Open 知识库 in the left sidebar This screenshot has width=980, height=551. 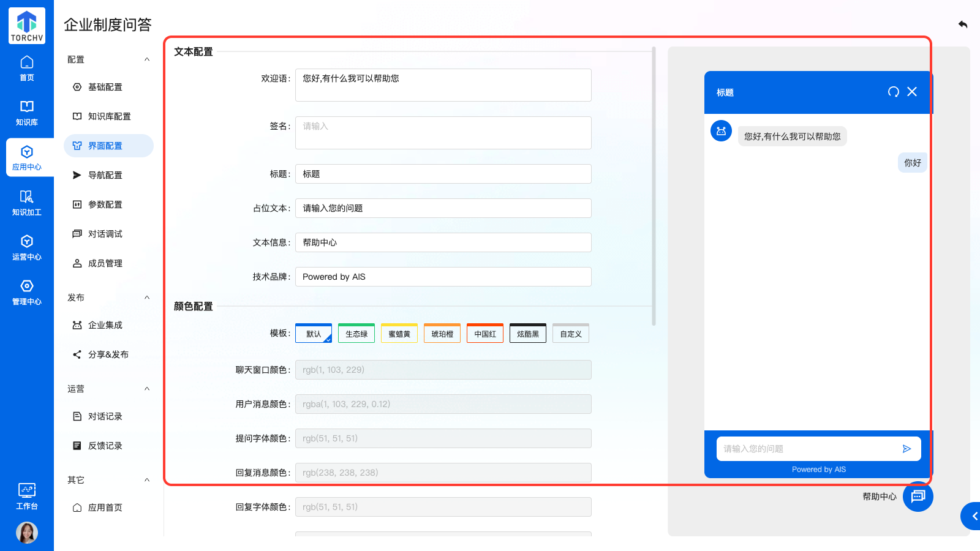[27, 113]
